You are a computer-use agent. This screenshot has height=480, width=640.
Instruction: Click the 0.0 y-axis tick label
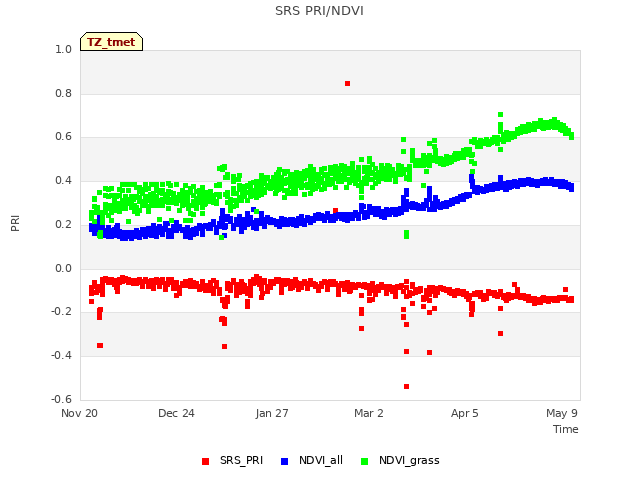(x=63, y=269)
